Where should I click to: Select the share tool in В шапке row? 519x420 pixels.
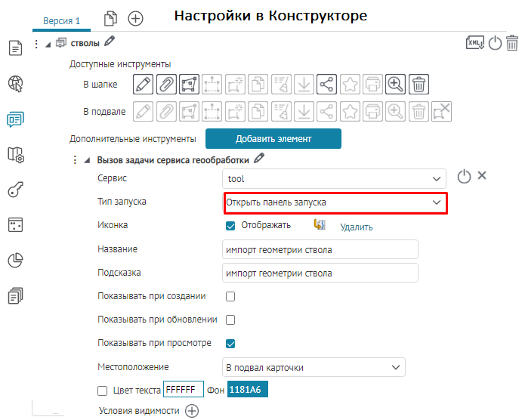pyautogui.click(x=326, y=84)
